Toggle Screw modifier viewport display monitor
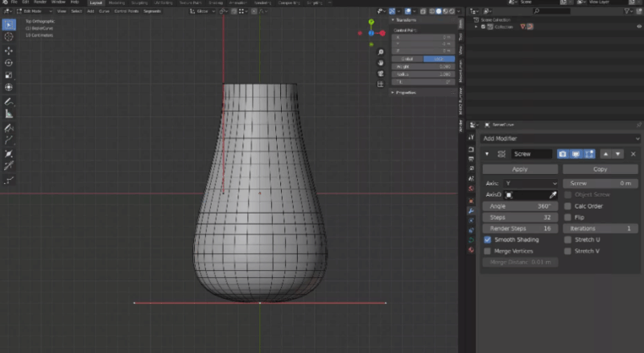 [576, 154]
